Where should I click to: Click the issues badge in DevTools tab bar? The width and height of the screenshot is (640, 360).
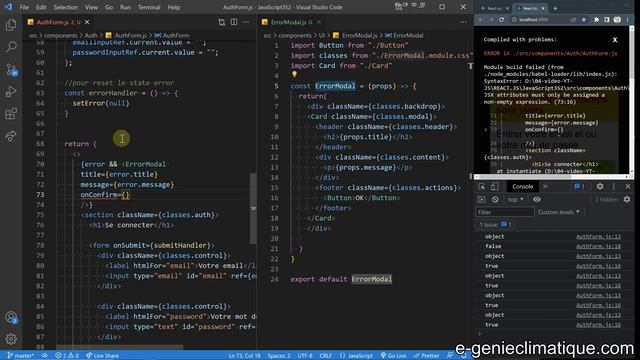coord(579,187)
